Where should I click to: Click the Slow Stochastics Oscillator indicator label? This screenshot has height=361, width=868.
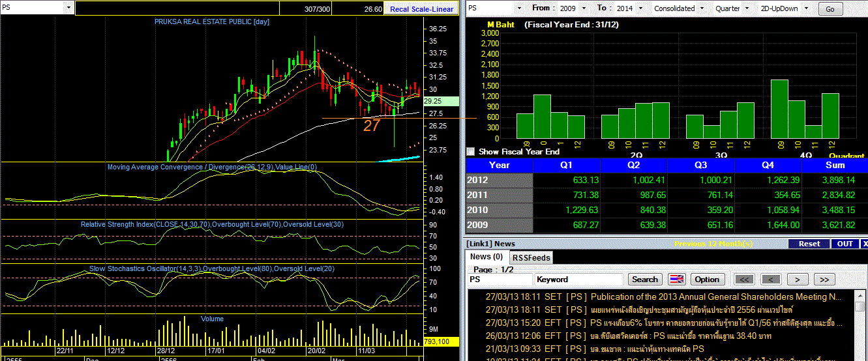[x=212, y=269]
